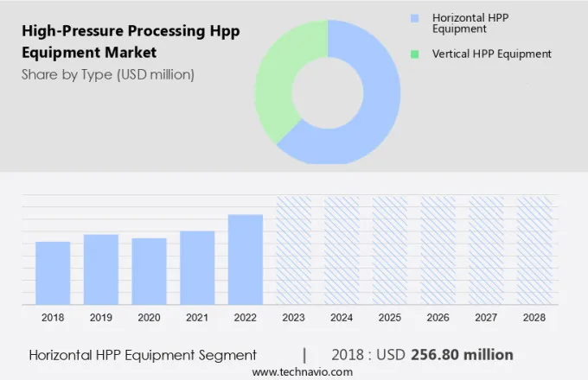
Task: Click the solid bar above 2020
Action: [149, 270]
